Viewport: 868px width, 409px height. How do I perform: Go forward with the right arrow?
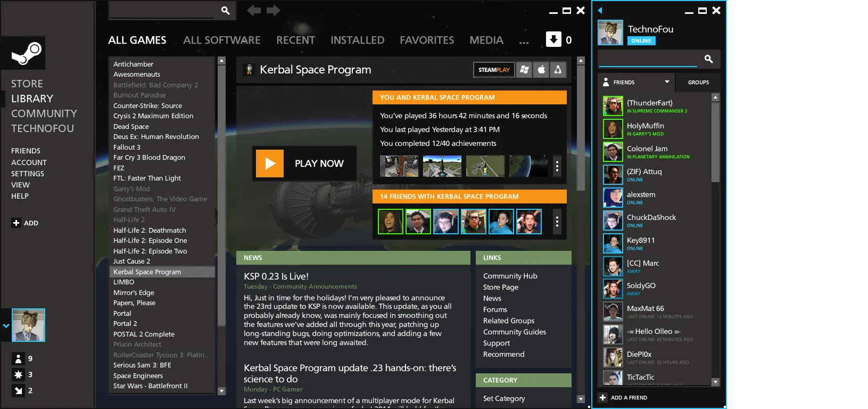(x=274, y=10)
